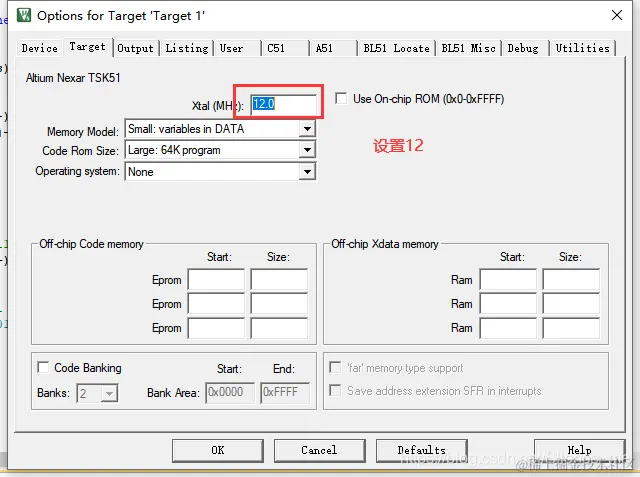Click the Xtal (MHz) input field
640x477 pixels.
[283, 104]
